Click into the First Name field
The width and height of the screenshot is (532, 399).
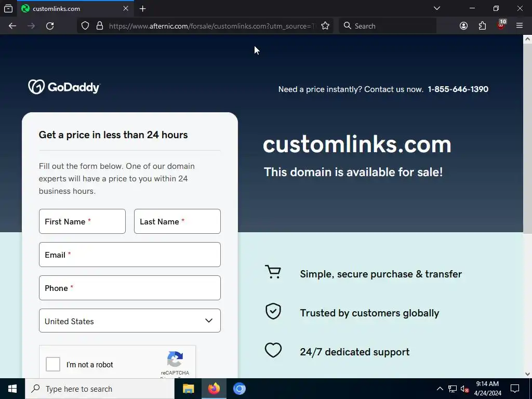tap(82, 221)
